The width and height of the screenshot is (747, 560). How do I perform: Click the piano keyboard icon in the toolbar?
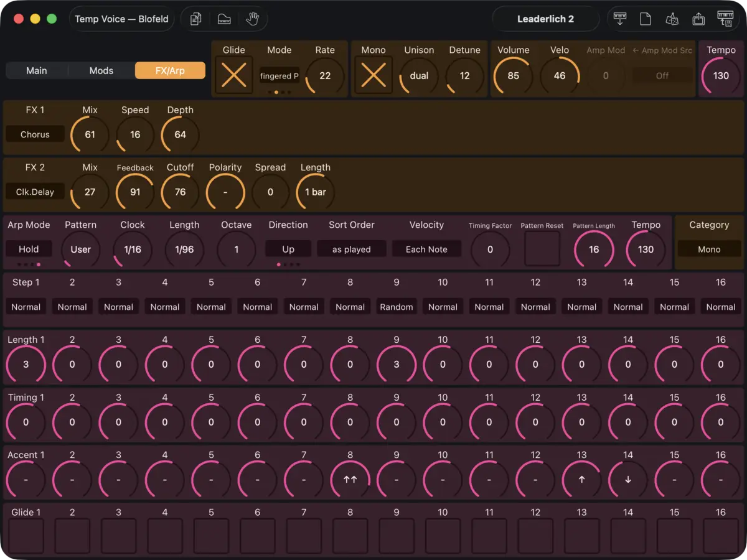click(224, 19)
